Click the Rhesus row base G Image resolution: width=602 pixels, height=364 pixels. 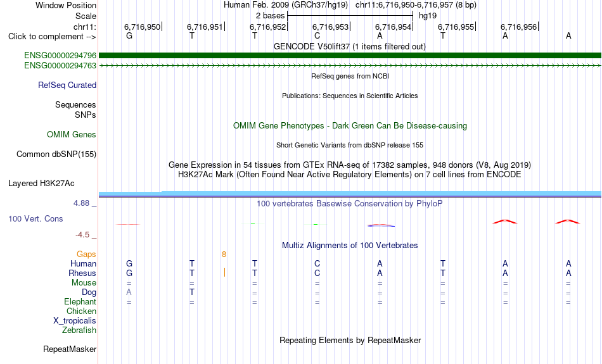(x=129, y=273)
